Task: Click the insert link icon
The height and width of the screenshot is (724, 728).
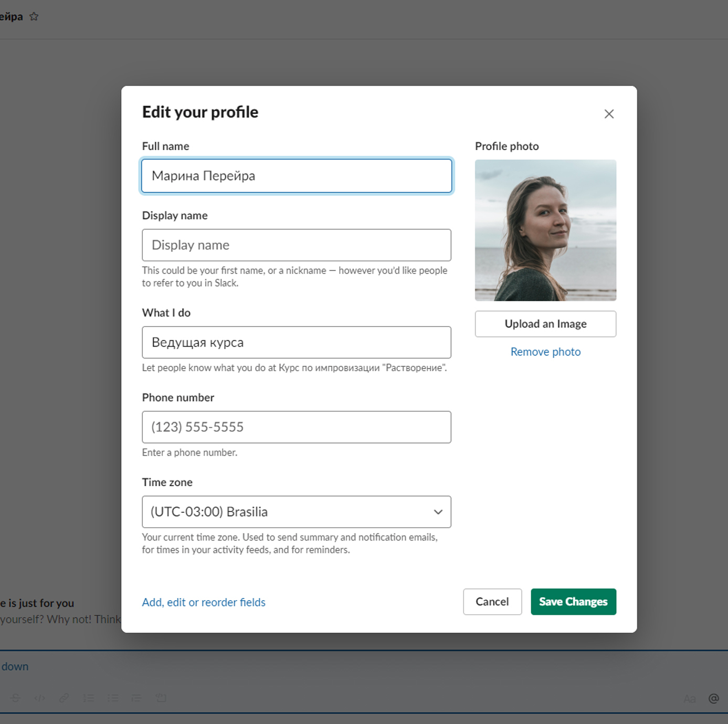Action: pos(64,698)
